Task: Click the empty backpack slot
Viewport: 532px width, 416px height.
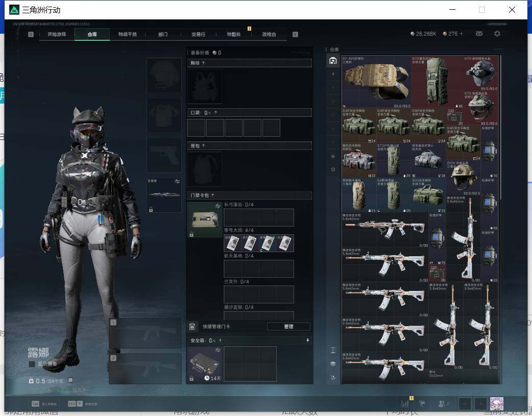Action: pyautogui.click(x=205, y=169)
